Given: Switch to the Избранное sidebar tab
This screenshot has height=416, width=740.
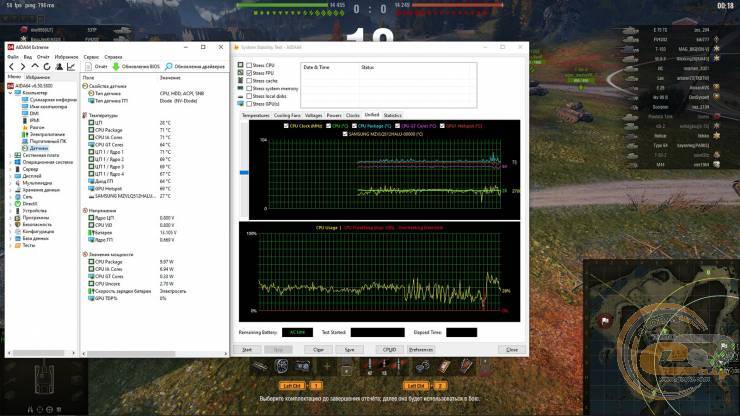Looking at the screenshot, I should coord(38,77).
